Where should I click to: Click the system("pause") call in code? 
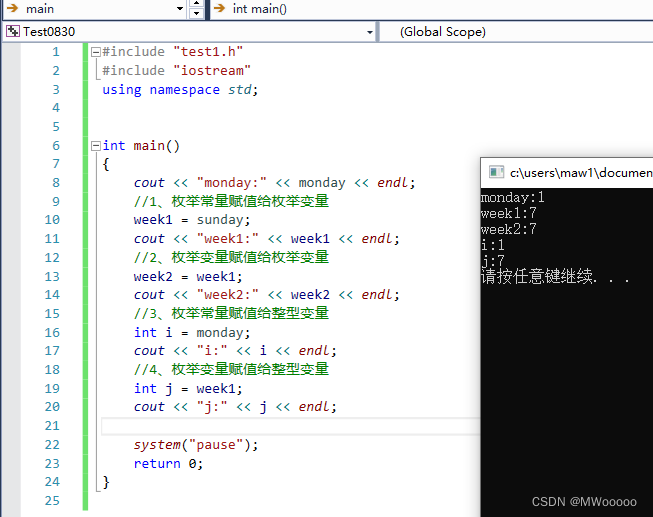(195, 444)
